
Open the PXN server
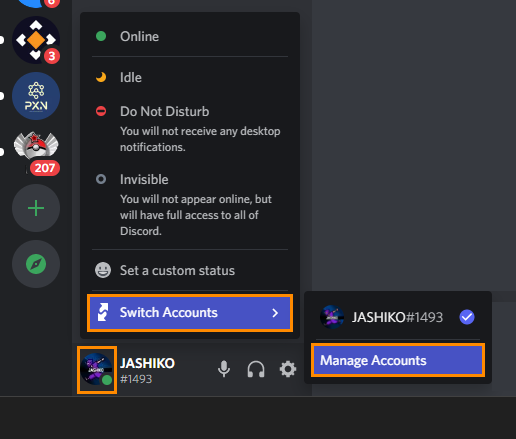coord(36,96)
